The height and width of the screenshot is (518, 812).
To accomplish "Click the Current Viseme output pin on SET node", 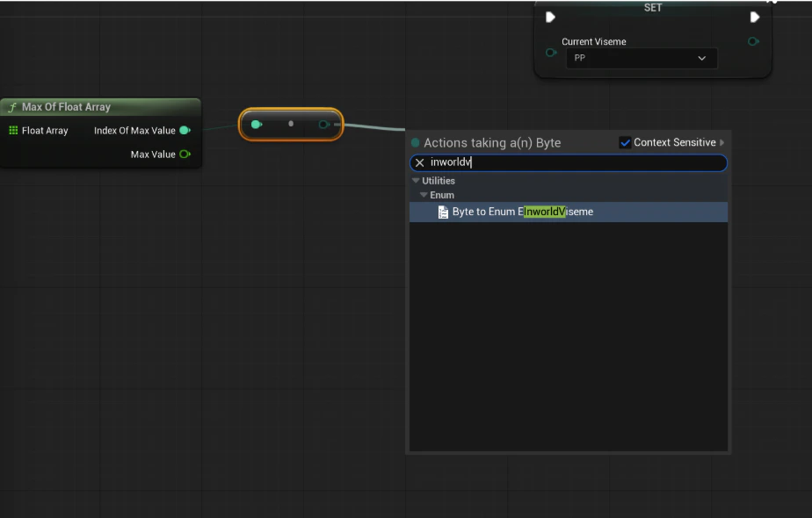I will pos(753,41).
